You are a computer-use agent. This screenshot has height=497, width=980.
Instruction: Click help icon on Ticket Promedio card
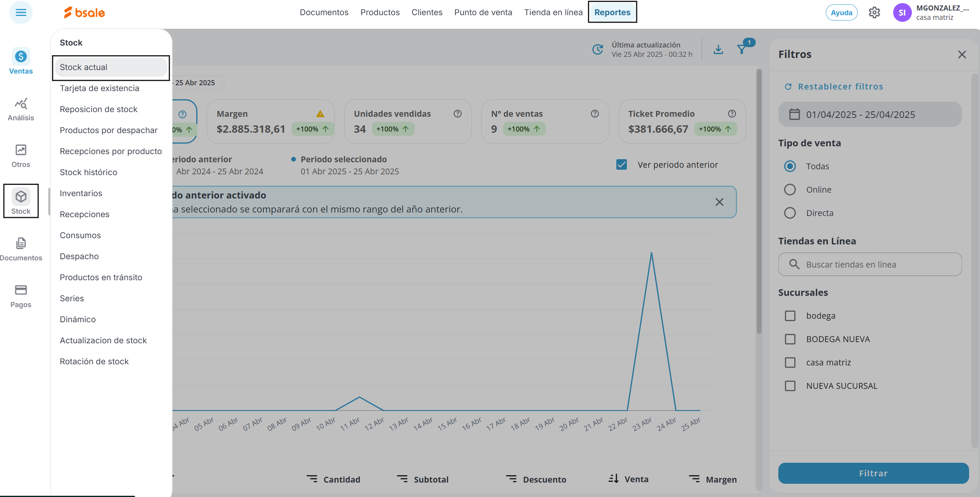coord(732,114)
